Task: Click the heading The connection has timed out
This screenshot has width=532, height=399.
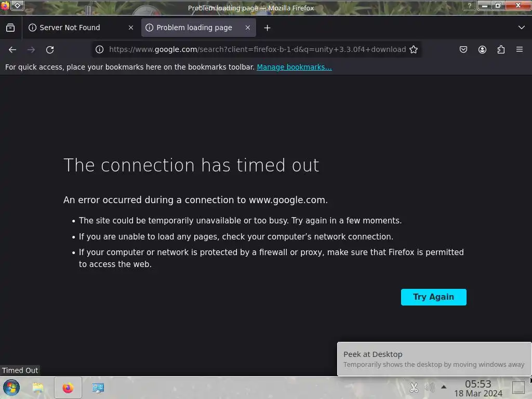Action: click(x=191, y=165)
